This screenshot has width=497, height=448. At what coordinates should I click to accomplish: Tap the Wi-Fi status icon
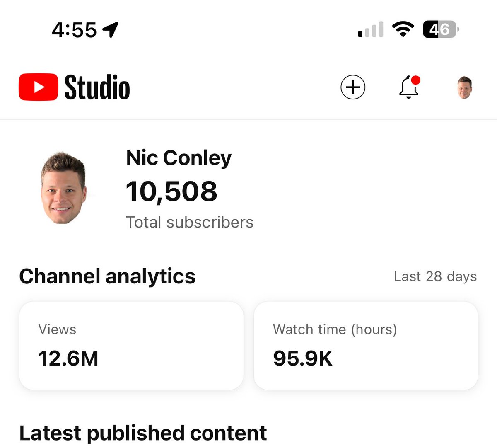403,30
